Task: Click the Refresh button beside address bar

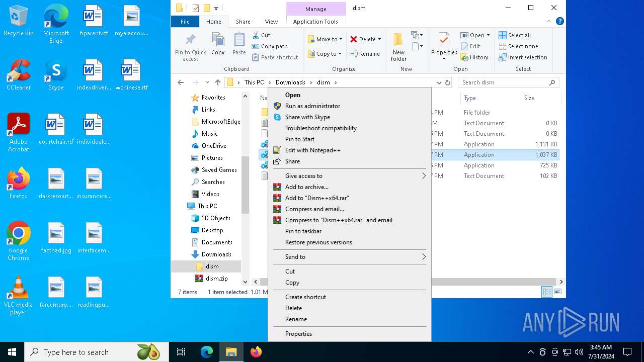Action: pos(448,82)
